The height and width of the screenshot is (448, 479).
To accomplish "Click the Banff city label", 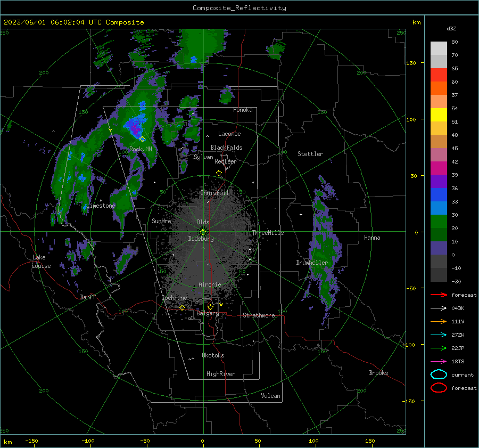I will click(88, 297).
